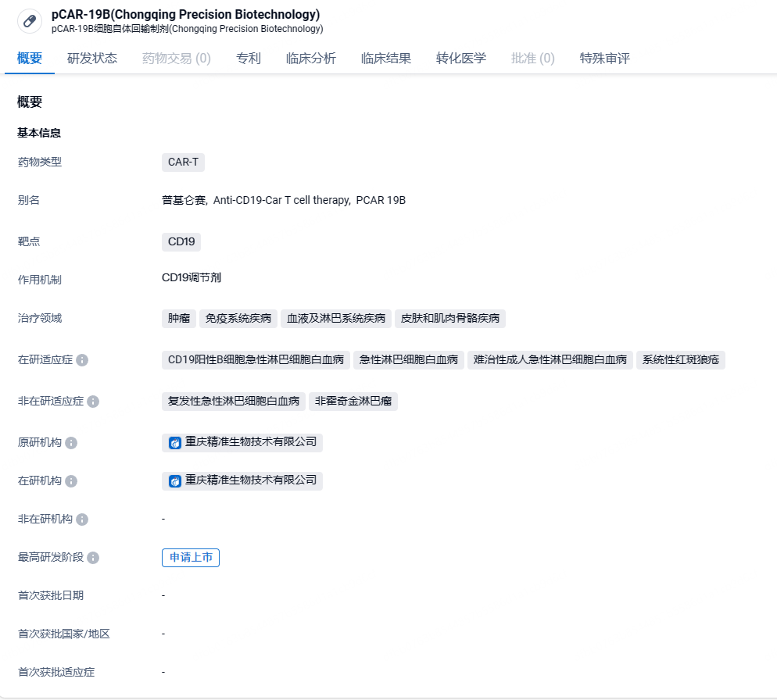777x700 pixels.
Task: Click company logo in 在研机构 row
Action: [175, 481]
